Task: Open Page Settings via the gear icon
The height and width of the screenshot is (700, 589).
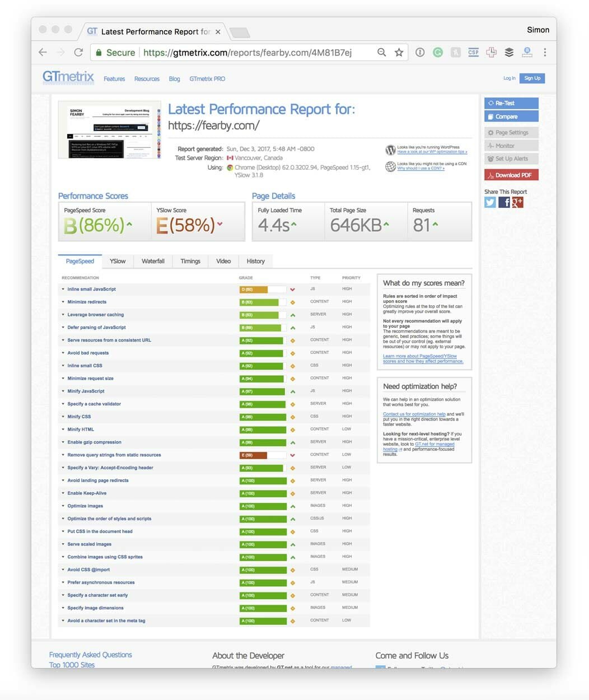Action: 491,132
